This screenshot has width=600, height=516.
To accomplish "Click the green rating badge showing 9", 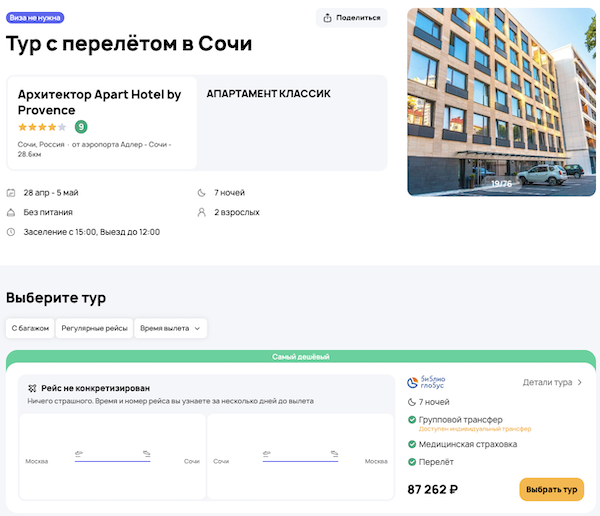I will coord(81,127).
